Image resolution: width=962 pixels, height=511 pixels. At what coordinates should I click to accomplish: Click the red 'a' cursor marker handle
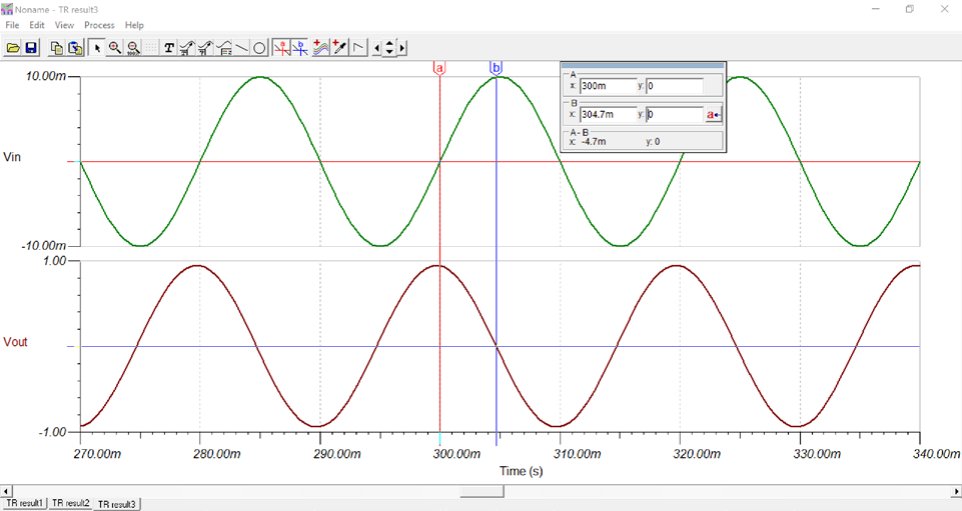(x=439, y=68)
